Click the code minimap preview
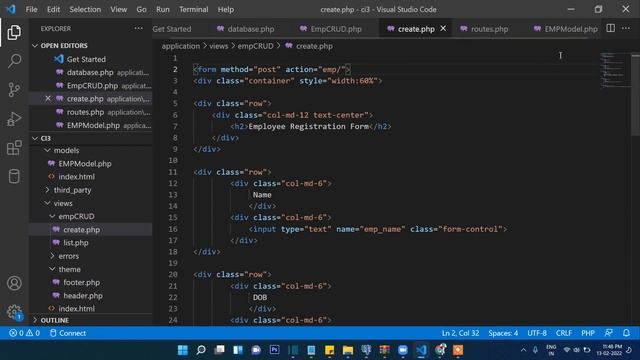 point(615,69)
